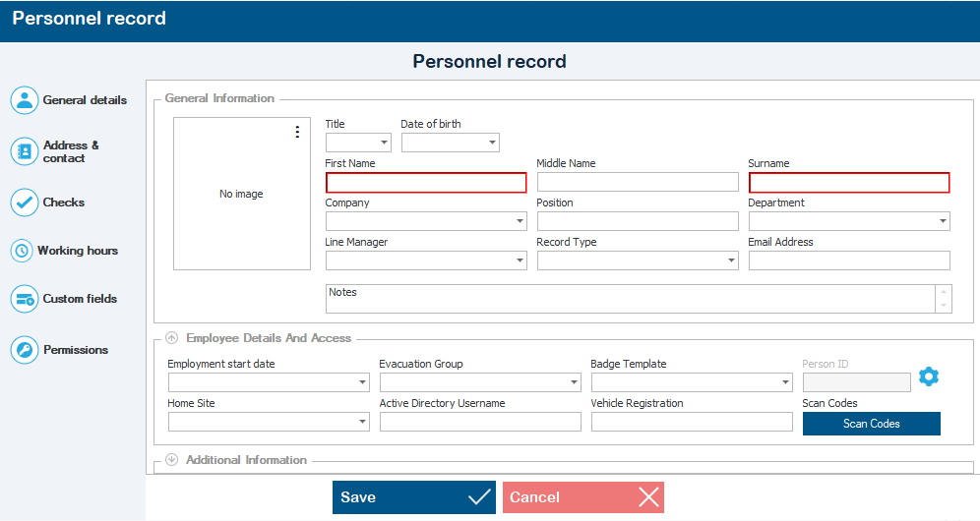
Task: Collapse the Employee Details And Access section
Action: pyautogui.click(x=171, y=338)
